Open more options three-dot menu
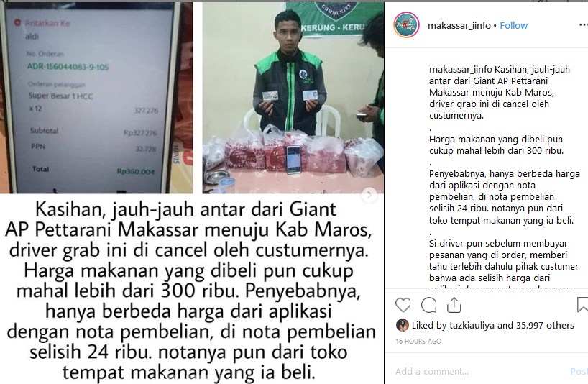This screenshot has width=588, height=384. 583,25
